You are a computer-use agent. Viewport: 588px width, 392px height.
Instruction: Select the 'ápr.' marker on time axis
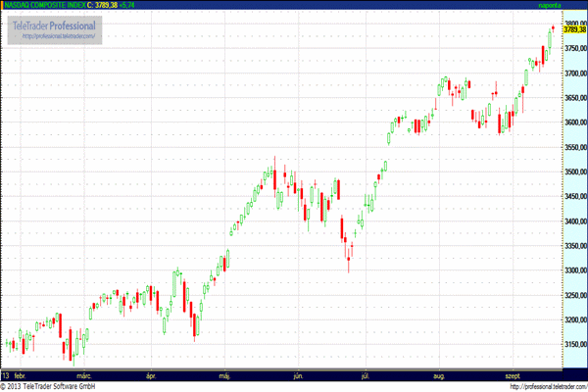point(151,375)
